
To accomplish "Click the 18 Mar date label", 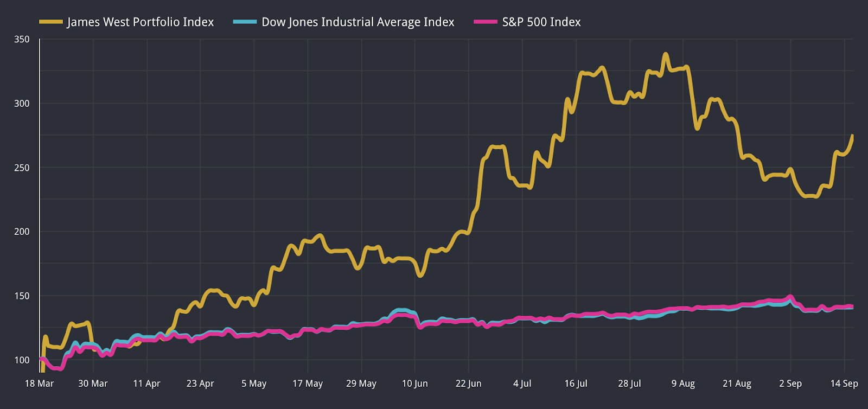I will tap(40, 384).
